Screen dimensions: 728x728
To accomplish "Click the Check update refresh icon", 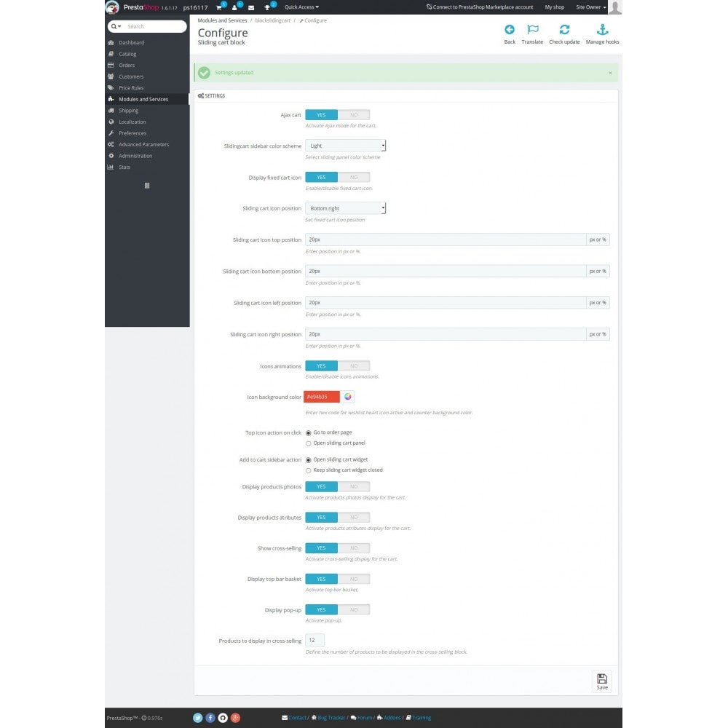I will [x=564, y=30].
